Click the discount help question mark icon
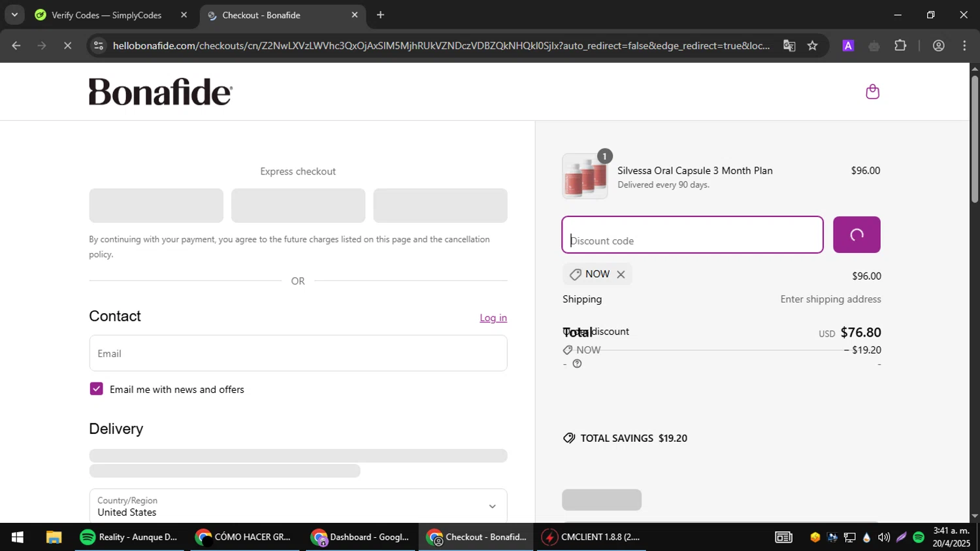Viewport: 980px width, 551px height. click(577, 364)
